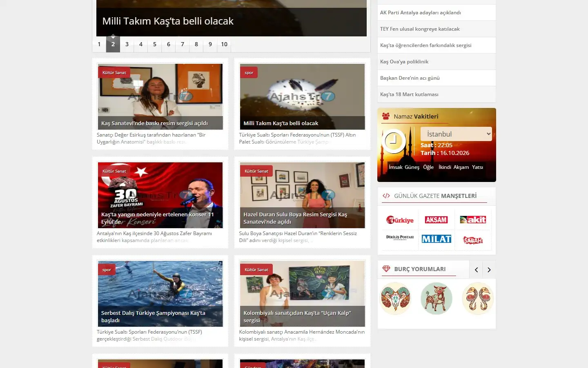This screenshot has width=588, height=368.
Task: Open the Milat newspaper logo
Action: pos(436,239)
